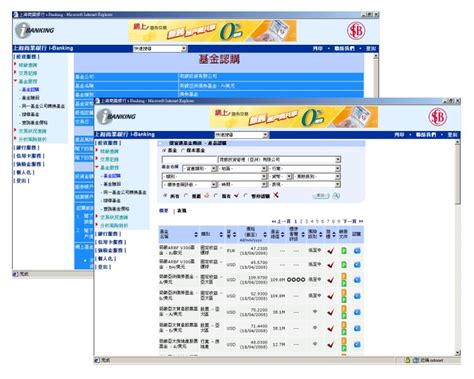Click the fund name text input field
Viewport: 474px width, 379px height.
189,160
